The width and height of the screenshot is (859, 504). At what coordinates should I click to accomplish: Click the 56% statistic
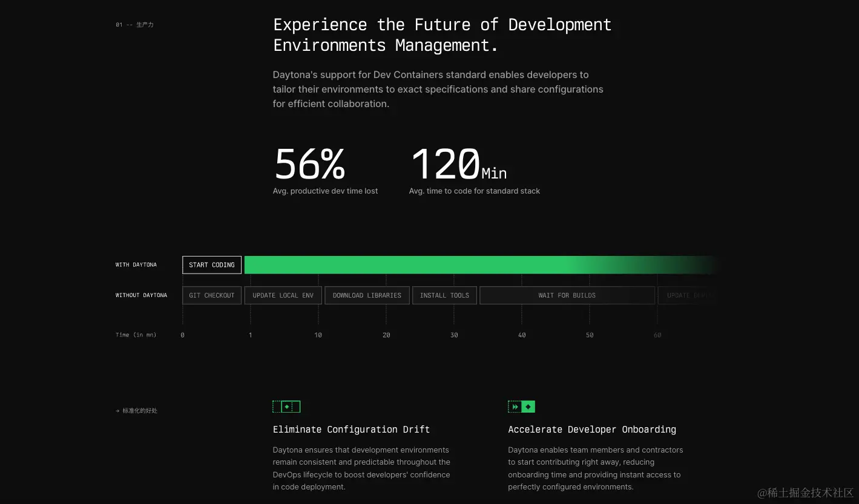(309, 164)
